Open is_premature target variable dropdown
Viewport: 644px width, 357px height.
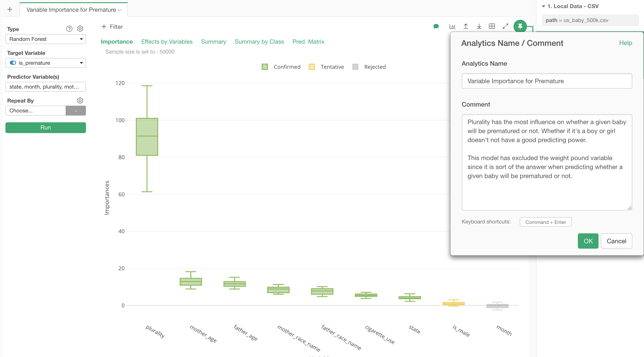[x=45, y=63]
